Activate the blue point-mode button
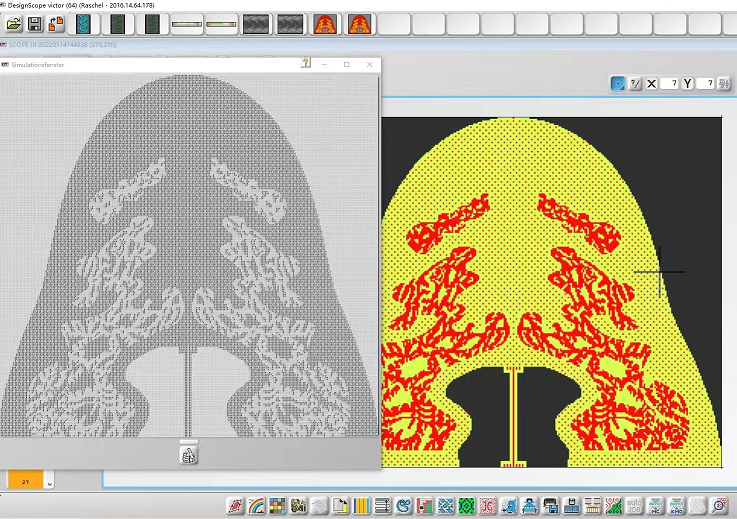The image size is (737, 519). click(617, 84)
